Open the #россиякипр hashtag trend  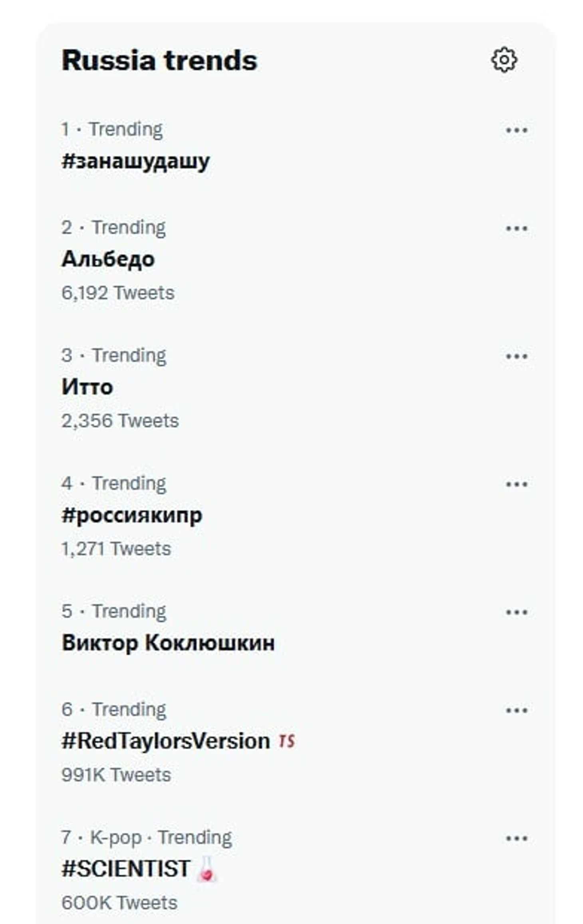tap(132, 515)
